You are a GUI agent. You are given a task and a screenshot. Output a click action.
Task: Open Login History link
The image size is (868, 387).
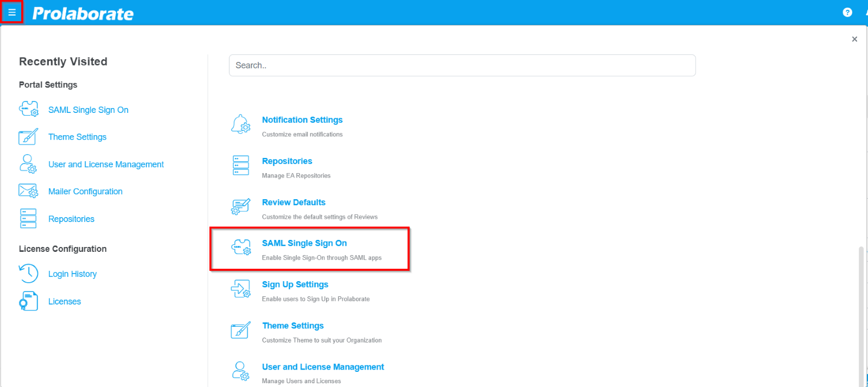72,274
